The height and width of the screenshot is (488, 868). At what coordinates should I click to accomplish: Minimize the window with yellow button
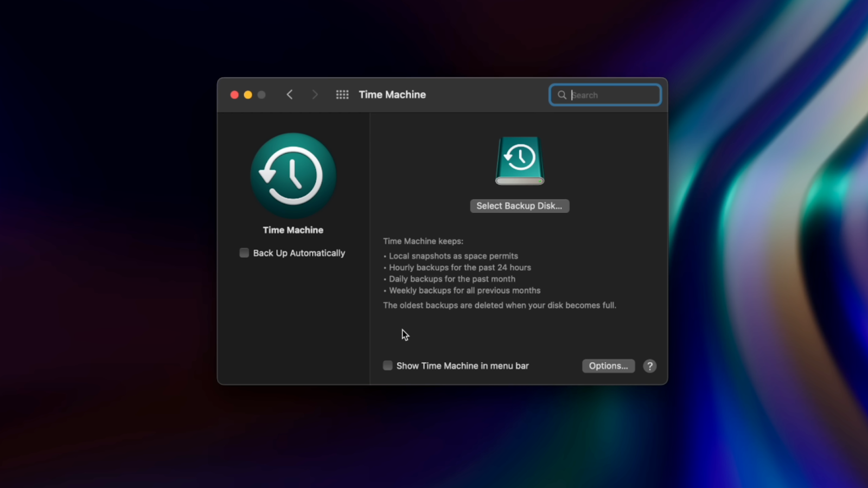(248, 95)
